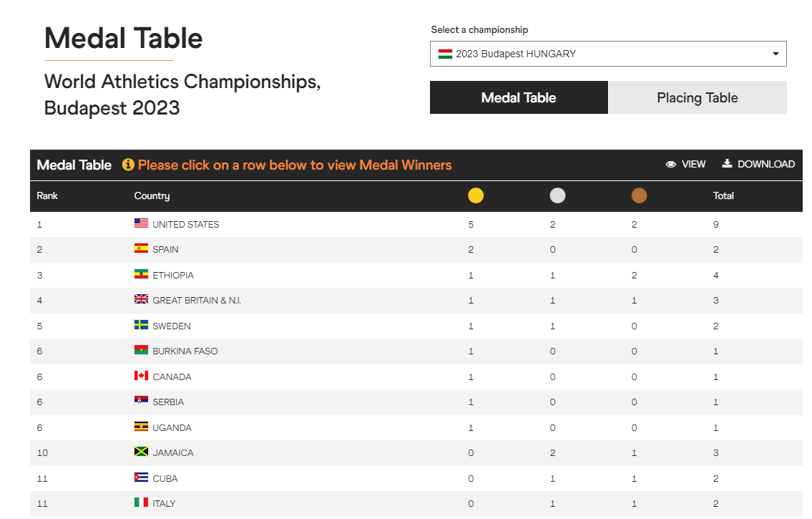Click the DOWNLOAD button label
The image size is (812, 519).
pos(766,164)
